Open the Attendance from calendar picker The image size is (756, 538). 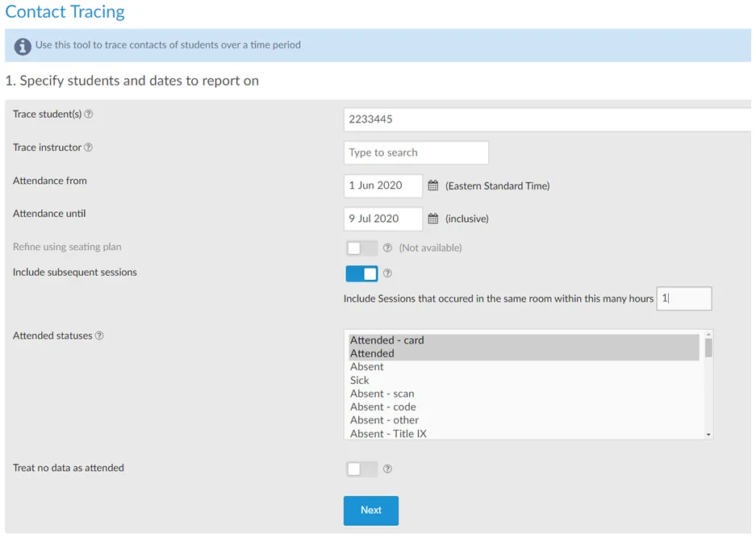pyautogui.click(x=433, y=186)
